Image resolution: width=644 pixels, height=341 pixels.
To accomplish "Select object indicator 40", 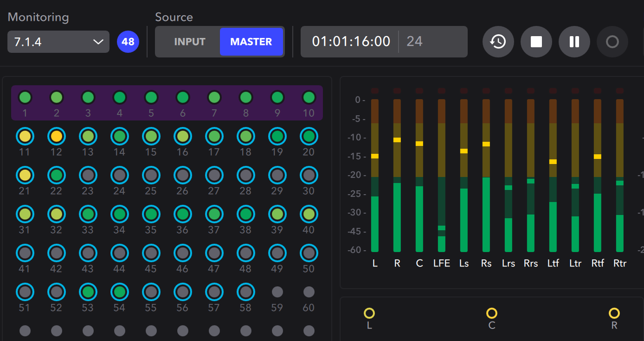I will [309, 214].
